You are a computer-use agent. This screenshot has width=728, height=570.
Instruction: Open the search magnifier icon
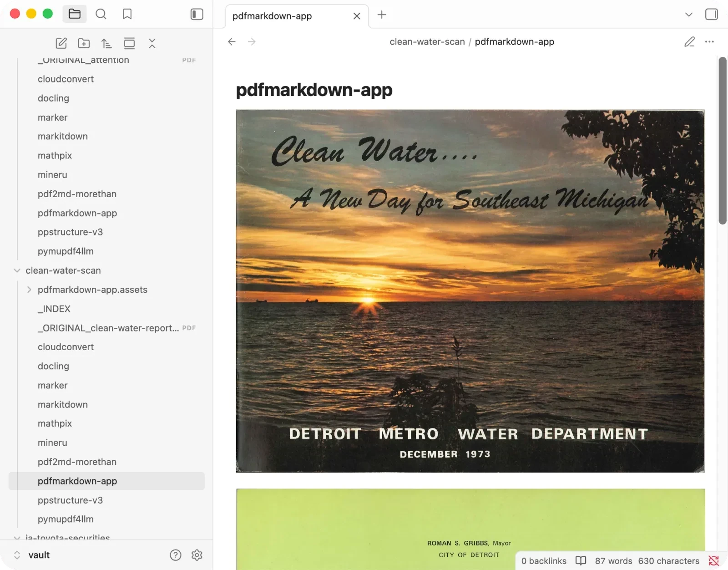(101, 14)
